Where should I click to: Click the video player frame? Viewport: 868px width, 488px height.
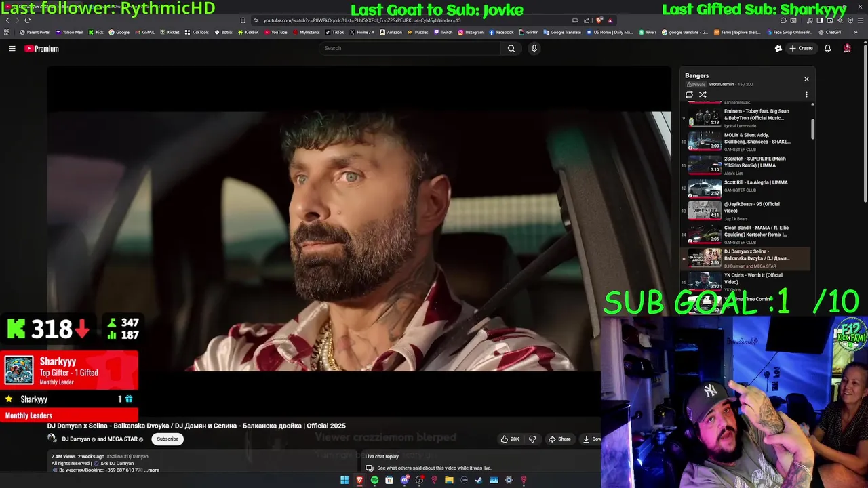[x=359, y=241]
